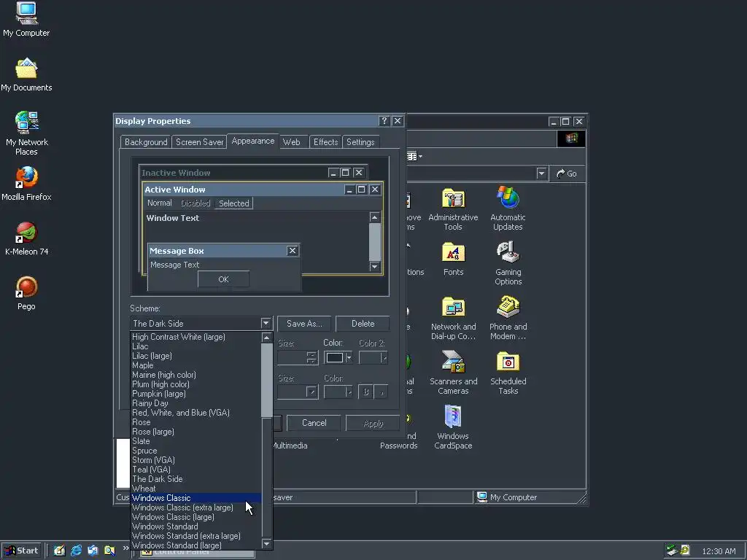Click safely remove hardware tray icon

[x=672, y=551]
